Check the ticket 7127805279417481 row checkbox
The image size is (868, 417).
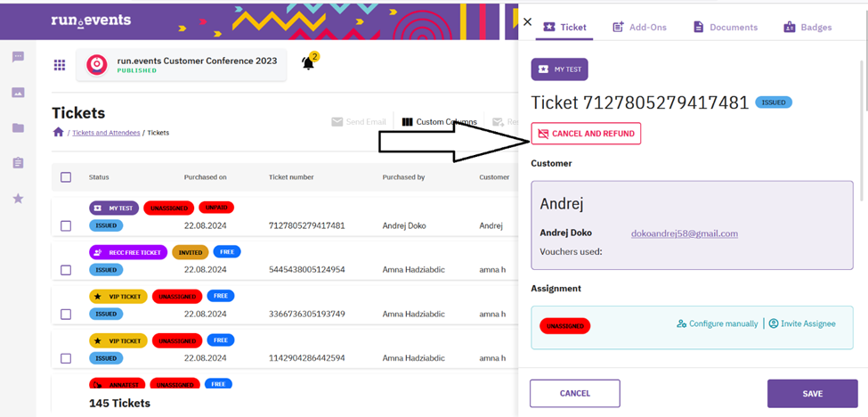click(66, 226)
